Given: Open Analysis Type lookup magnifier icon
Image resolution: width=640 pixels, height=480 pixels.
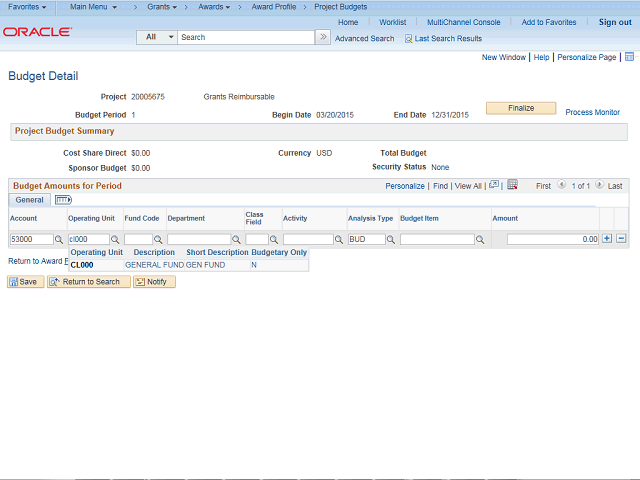Looking at the screenshot, I should tap(391, 240).
